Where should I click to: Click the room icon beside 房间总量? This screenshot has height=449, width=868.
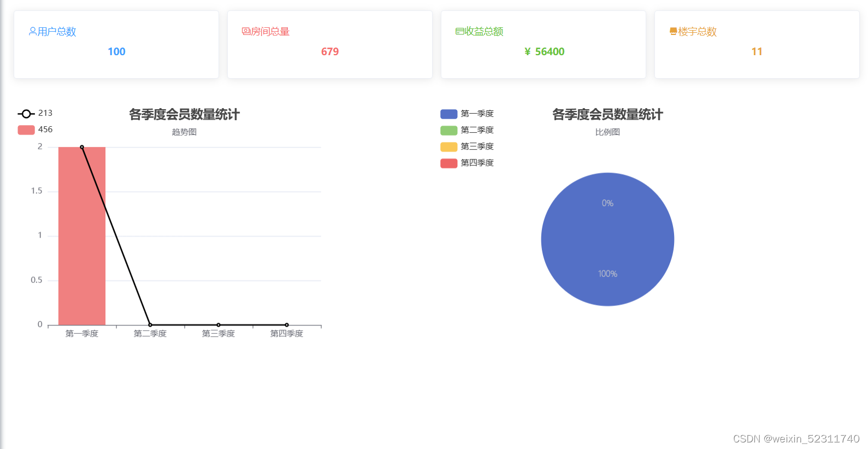click(x=246, y=32)
